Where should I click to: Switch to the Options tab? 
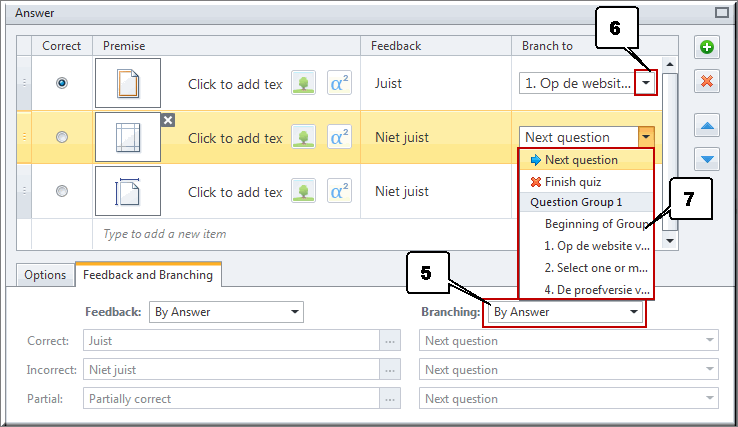tap(45, 275)
